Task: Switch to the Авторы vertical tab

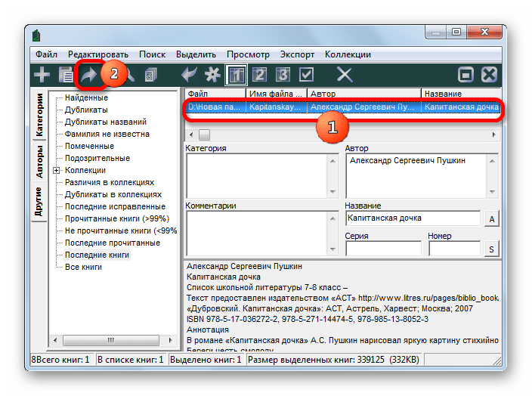Action: point(39,162)
